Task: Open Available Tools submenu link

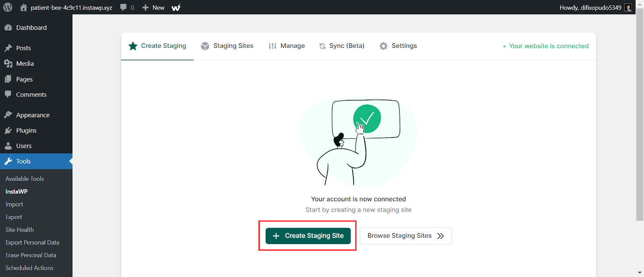Action: tap(25, 179)
